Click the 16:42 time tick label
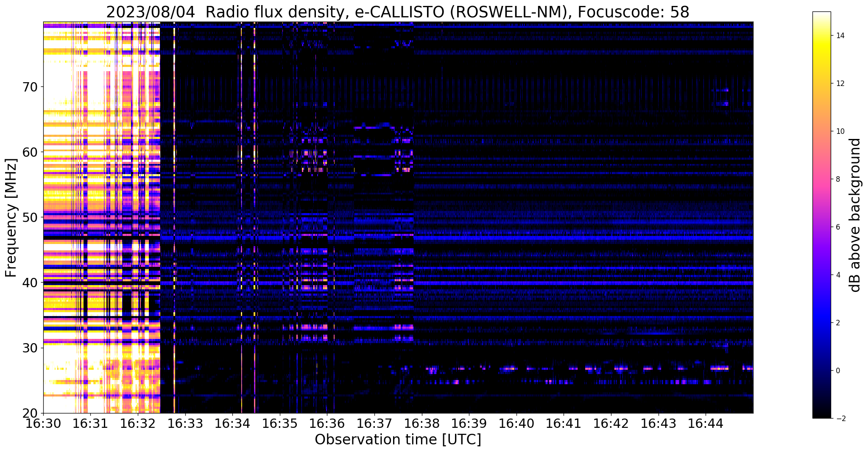 tap(611, 424)
